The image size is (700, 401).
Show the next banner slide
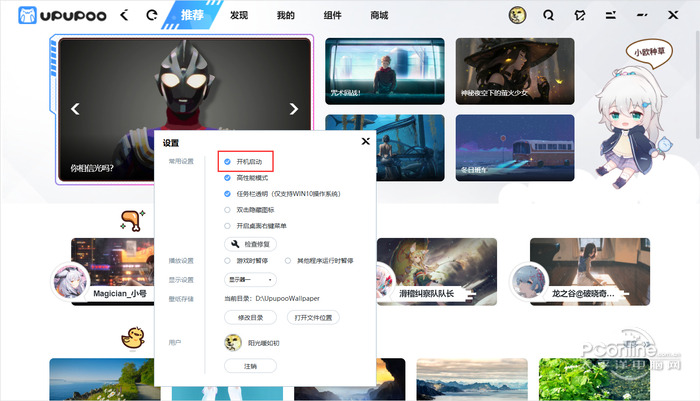coord(293,109)
